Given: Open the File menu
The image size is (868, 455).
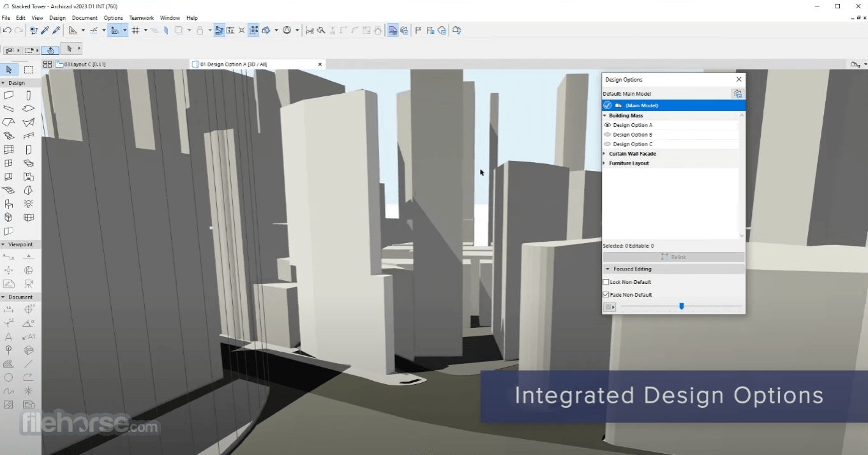Looking at the screenshot, I should tap(6, 18).
